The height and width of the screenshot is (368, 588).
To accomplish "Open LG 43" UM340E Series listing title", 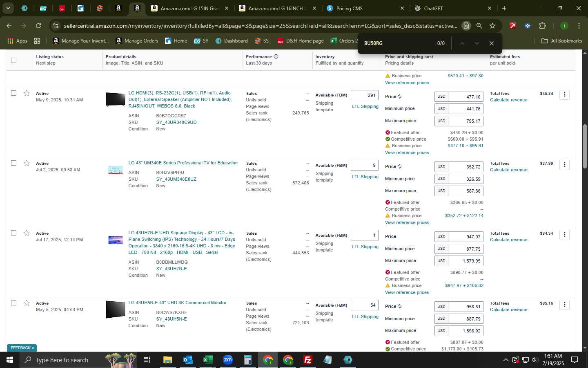I will coord(183,163).
